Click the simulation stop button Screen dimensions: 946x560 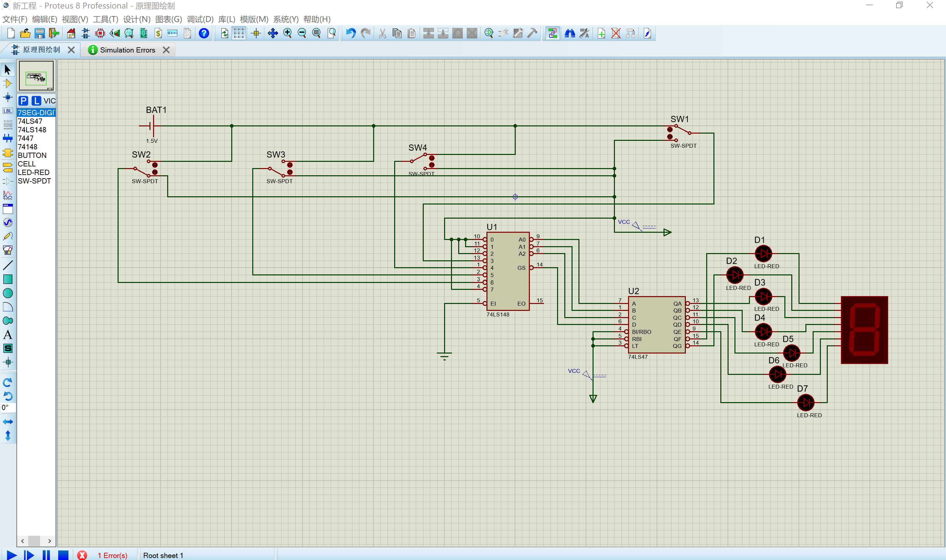click(x=62, y=555)
